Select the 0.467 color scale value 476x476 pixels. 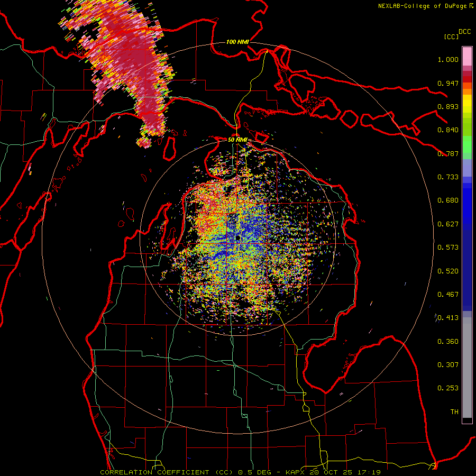point(448,295)
